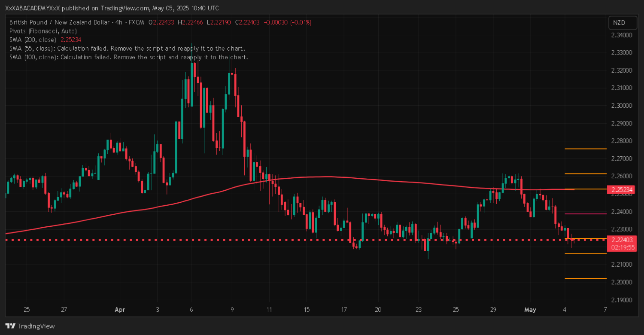Select the lowest orange pivot line
This screenshot has height=335, width=644.
tap(585, 278)
